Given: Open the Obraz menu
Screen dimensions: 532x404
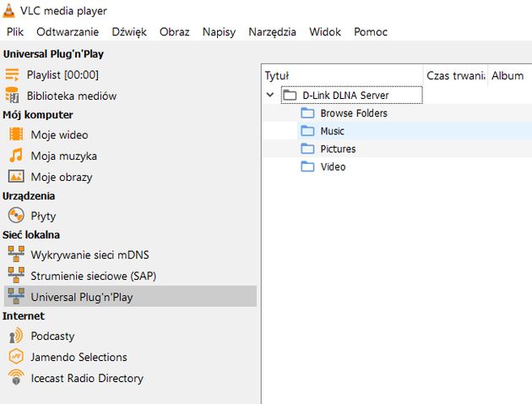Looking at the screenshot, I should point(175,32).
